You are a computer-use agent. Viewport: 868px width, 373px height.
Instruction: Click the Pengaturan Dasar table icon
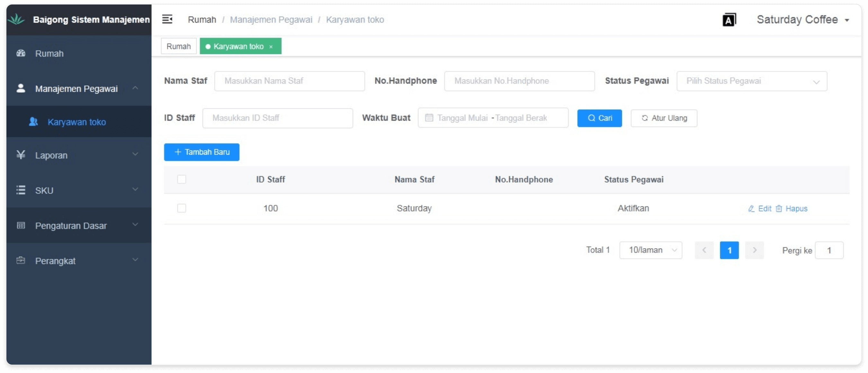pos(21,225)
